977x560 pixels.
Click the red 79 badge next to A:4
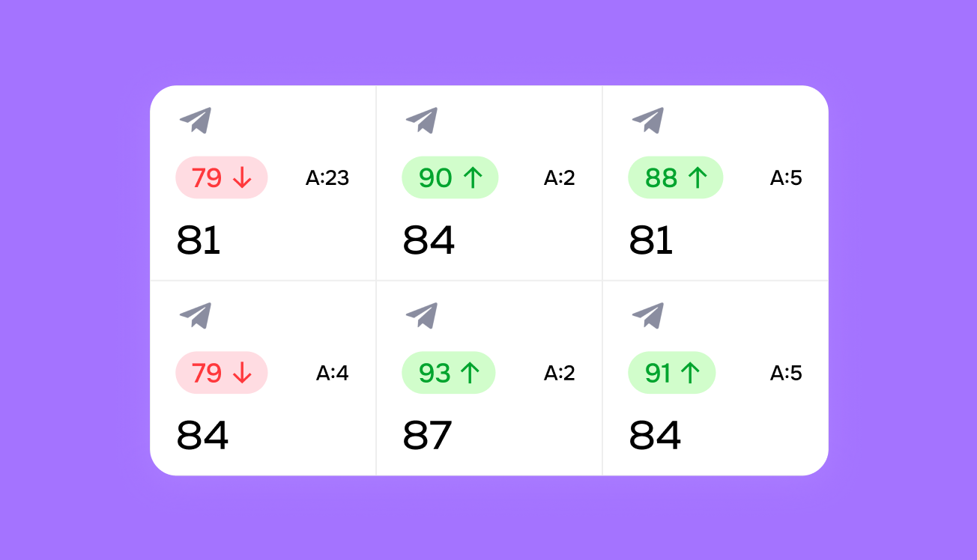221,373
